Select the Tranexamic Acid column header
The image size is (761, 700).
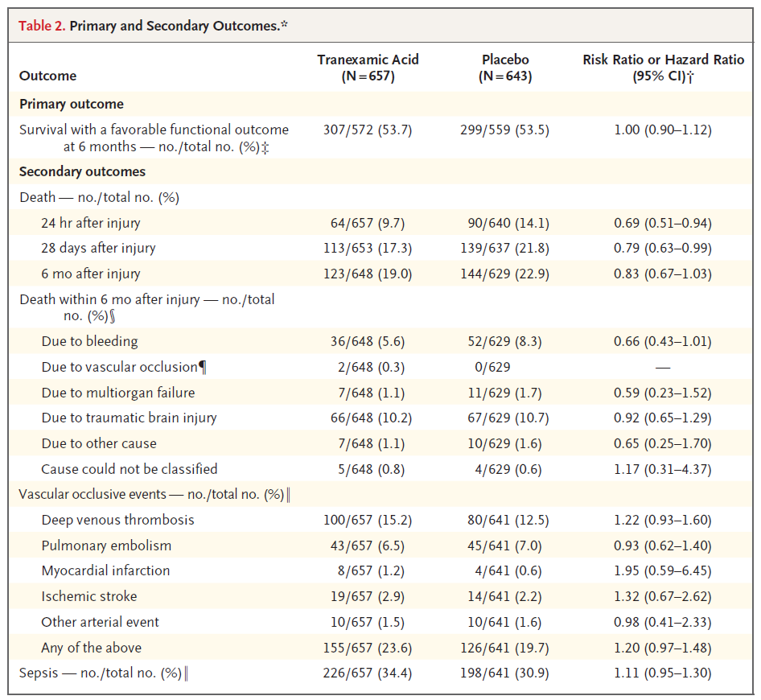point(368,68)
